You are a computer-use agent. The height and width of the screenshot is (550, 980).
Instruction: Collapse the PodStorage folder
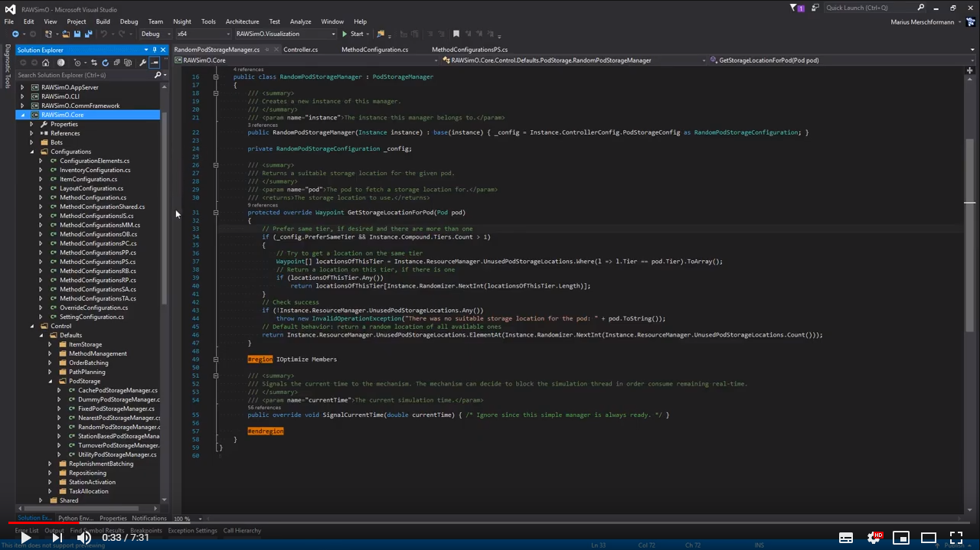coord(50,381)
